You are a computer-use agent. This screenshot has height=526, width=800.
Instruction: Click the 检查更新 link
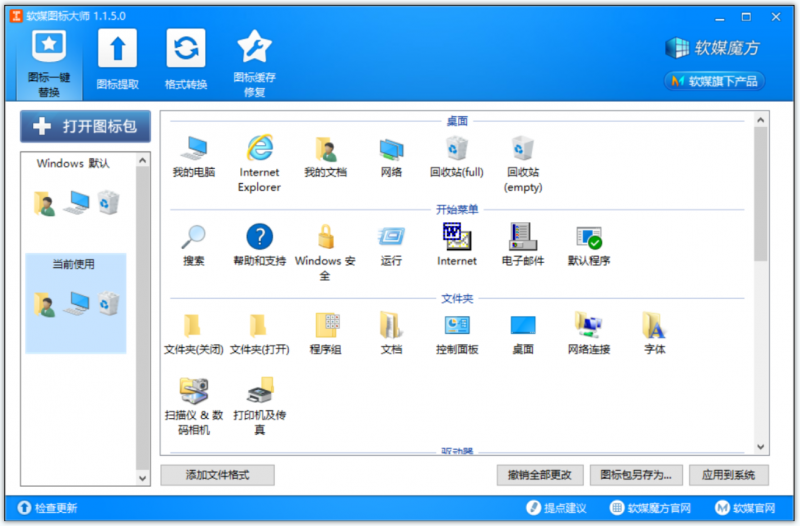(47, 508)
